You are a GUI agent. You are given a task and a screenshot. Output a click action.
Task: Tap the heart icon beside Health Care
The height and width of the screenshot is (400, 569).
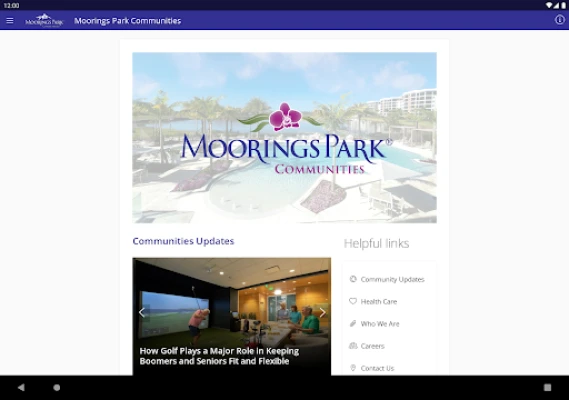click(x=353, y=301)
